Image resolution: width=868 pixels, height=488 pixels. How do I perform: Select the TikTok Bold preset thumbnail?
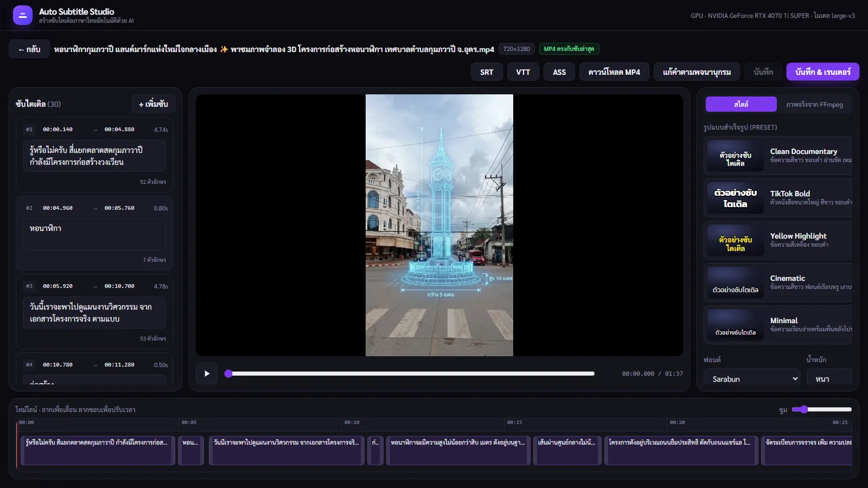click(x=735, y=198)
